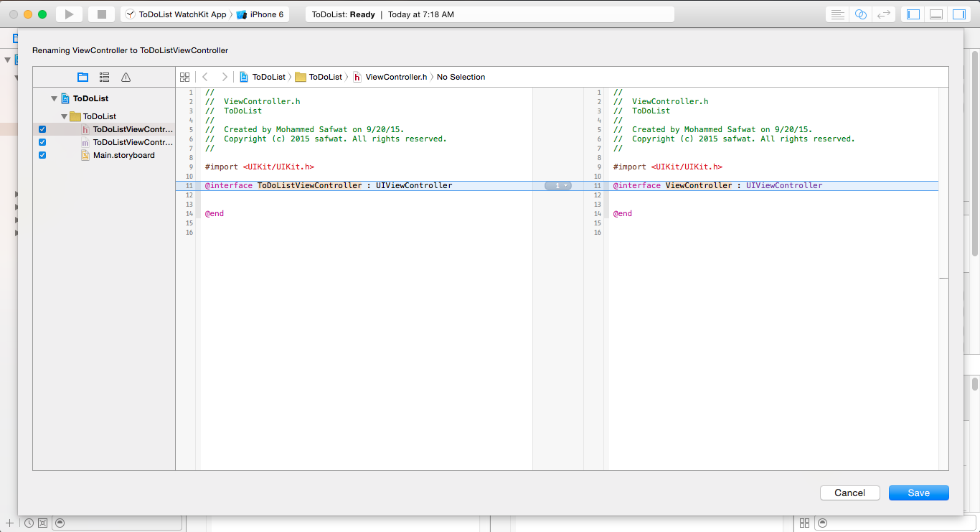Select Main.storyboard in the file list
Image resolution: width=980 pixels, height=532 pixels.
tap(104, 155)
